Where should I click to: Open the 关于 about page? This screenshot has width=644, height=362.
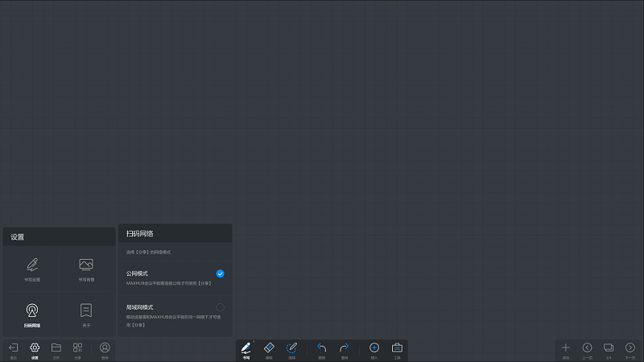(x=86, y=314)
